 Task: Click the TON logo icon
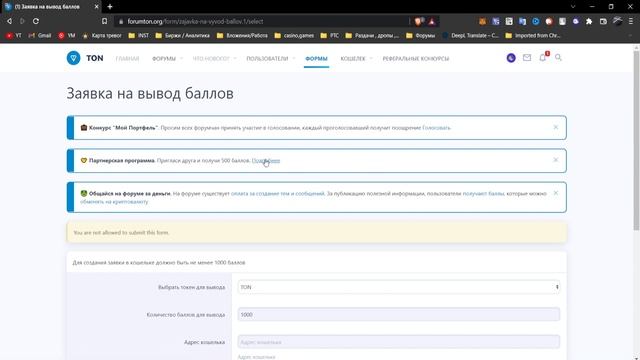pos(73,58)
